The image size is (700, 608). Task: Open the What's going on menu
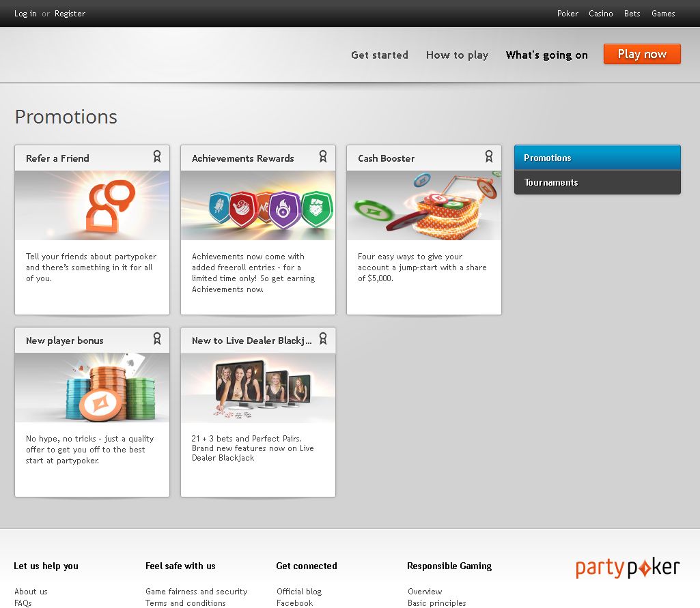[547, 55]
